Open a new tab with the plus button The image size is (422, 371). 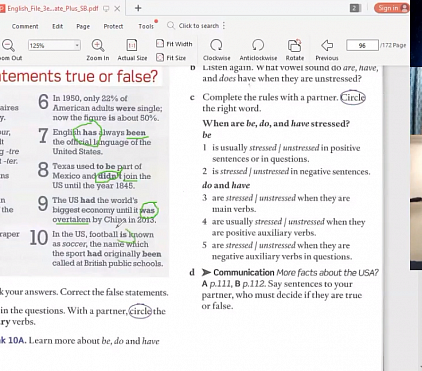tap(138, 8)
